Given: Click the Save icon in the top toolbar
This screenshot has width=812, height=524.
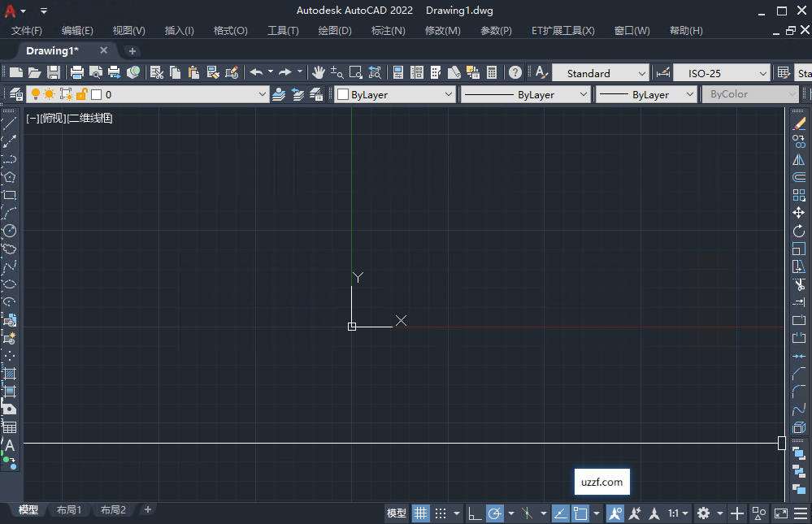Looking at the screenshot, I should click(53, 72).
